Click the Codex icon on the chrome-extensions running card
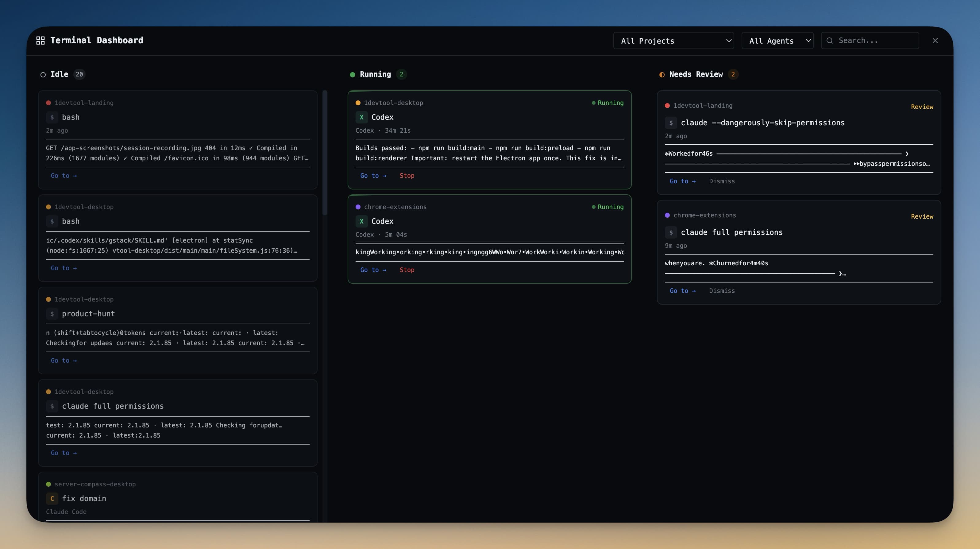Image resolution: width=980 pixels, height=549 pixels. 361,221
